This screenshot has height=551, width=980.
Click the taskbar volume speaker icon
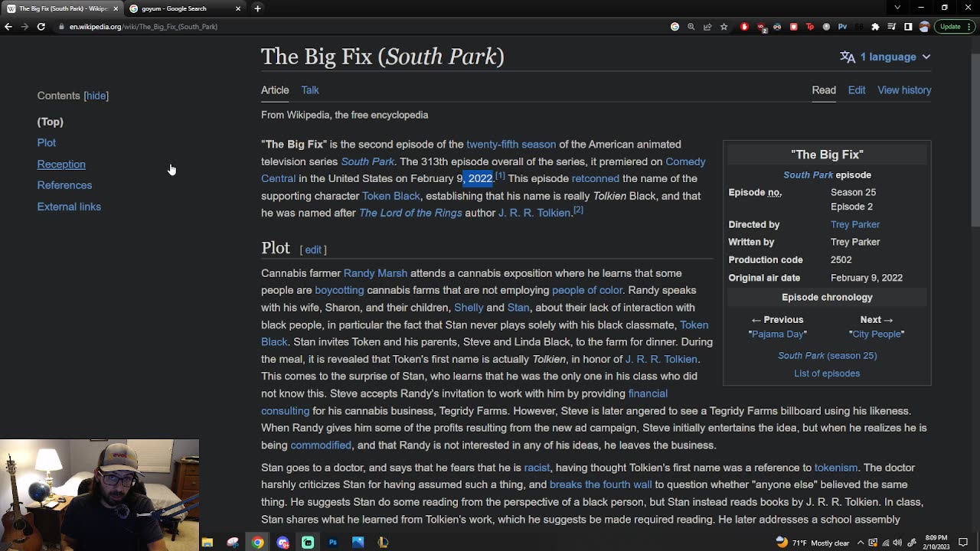[898, 543]
